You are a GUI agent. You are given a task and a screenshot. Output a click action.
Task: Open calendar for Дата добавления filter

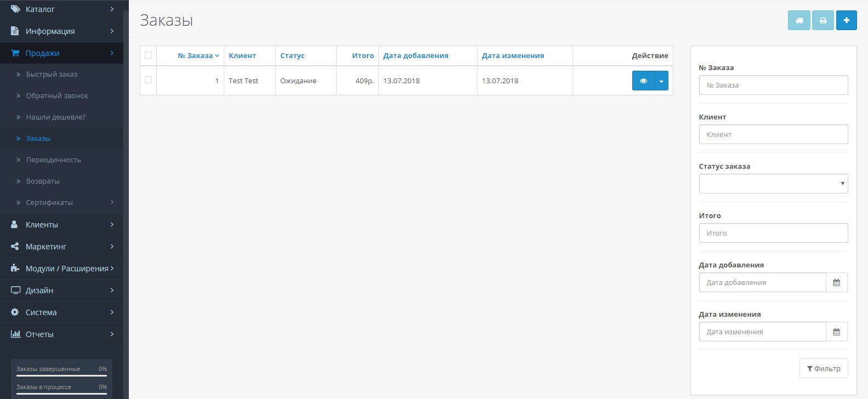pos(836,282)
